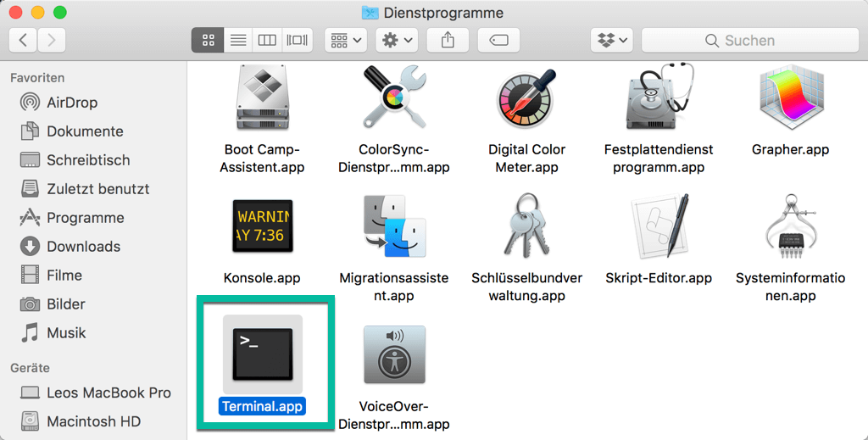Open the Dropbox toolbar dropdown
The width and height of the screenshot is (868, 440).
pos(612,40)
